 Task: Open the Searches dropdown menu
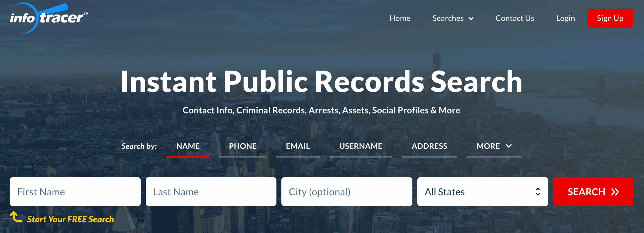(453, 18)
